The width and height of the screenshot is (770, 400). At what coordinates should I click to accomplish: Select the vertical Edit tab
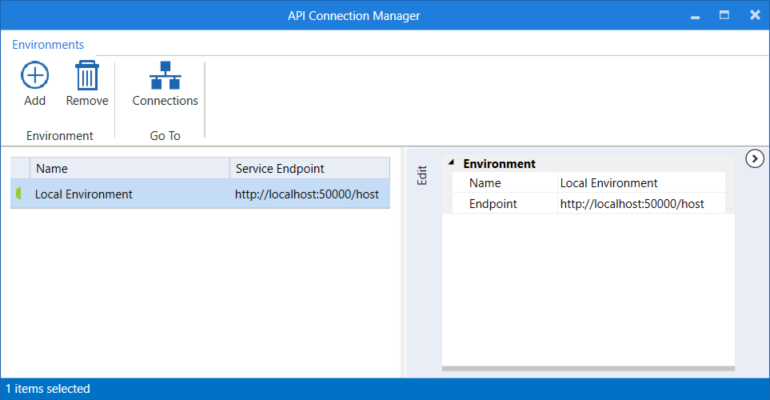pyautogui.click(x=422, y=175)
